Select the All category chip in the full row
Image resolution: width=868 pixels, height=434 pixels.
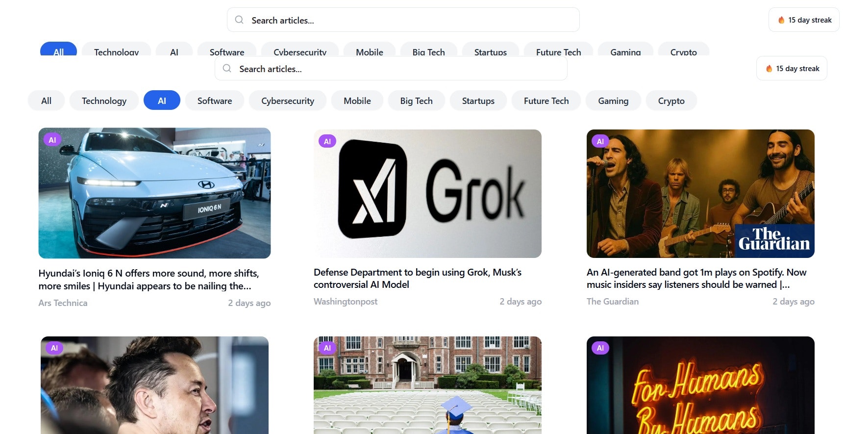(46, 101)
